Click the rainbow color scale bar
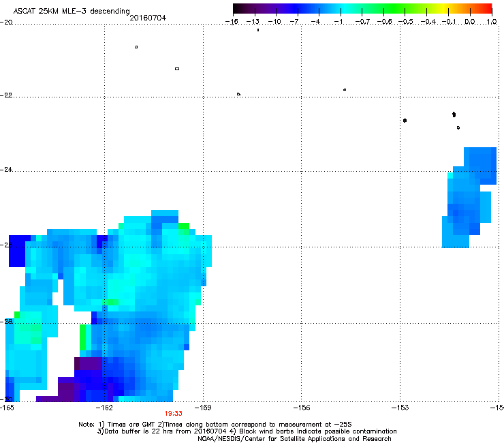The image size is (504, 443). [362, 9]
